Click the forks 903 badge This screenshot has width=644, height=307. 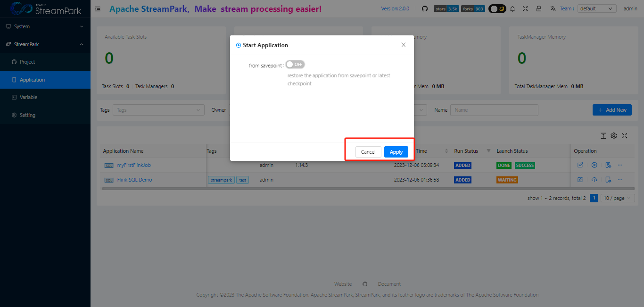click(x=473, y=8)
